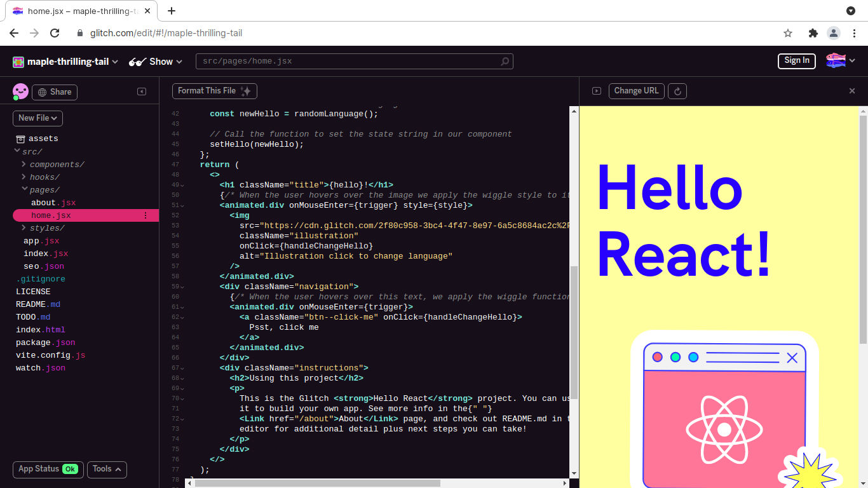This screenshot has height=488, width=868.
Task: Click the maple-thrilling-tail project icon
Action: point(18,62)
